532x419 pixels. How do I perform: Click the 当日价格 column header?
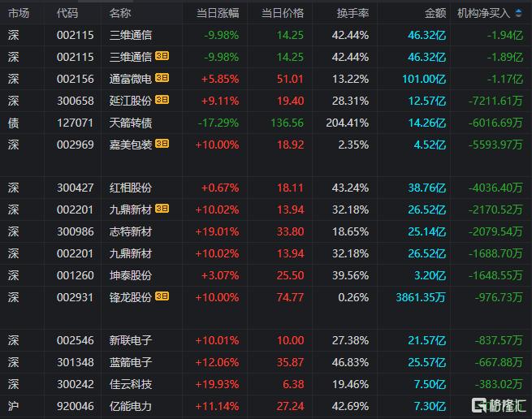(283, 13)
